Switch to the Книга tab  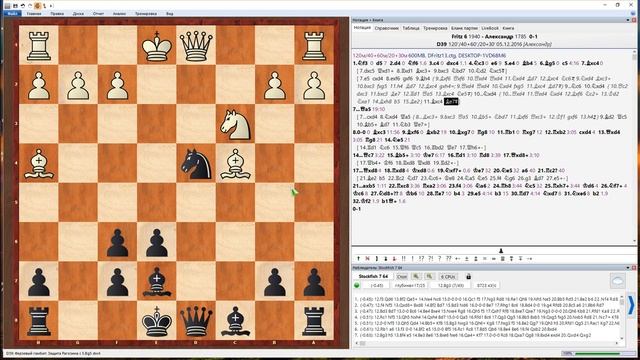point(508,28)
